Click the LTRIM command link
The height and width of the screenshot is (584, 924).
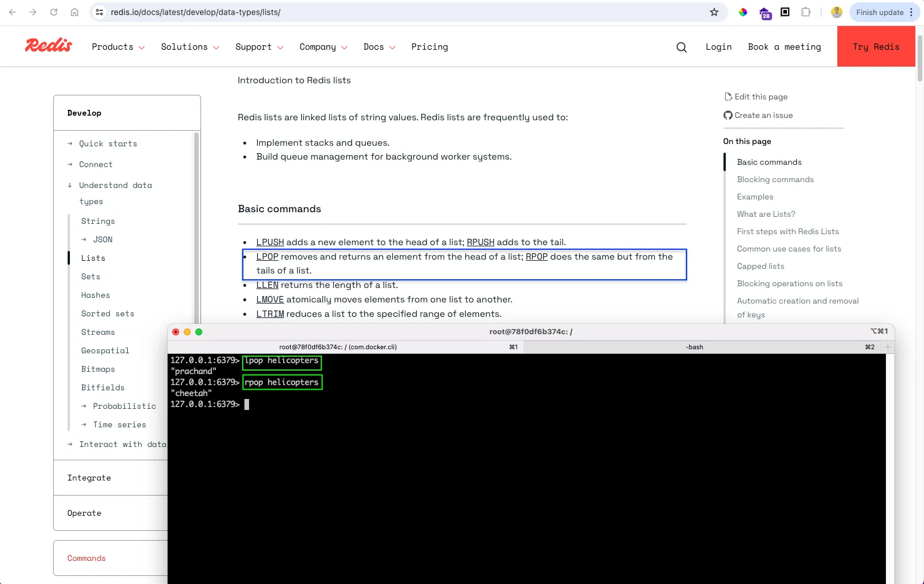270,314
